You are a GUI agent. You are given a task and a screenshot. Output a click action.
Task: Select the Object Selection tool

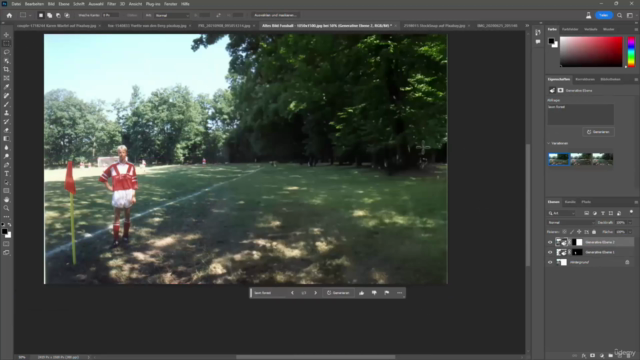tap(6, 61)
